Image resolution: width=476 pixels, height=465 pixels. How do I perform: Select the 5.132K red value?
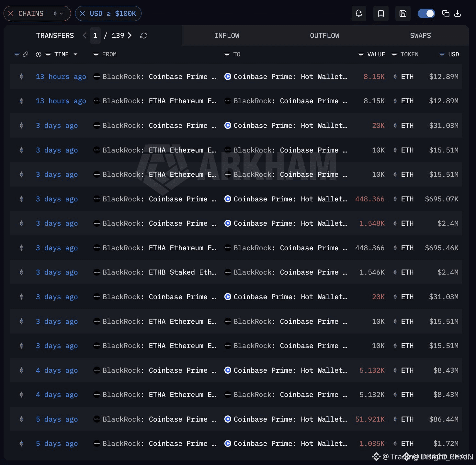tap(372, 370)
